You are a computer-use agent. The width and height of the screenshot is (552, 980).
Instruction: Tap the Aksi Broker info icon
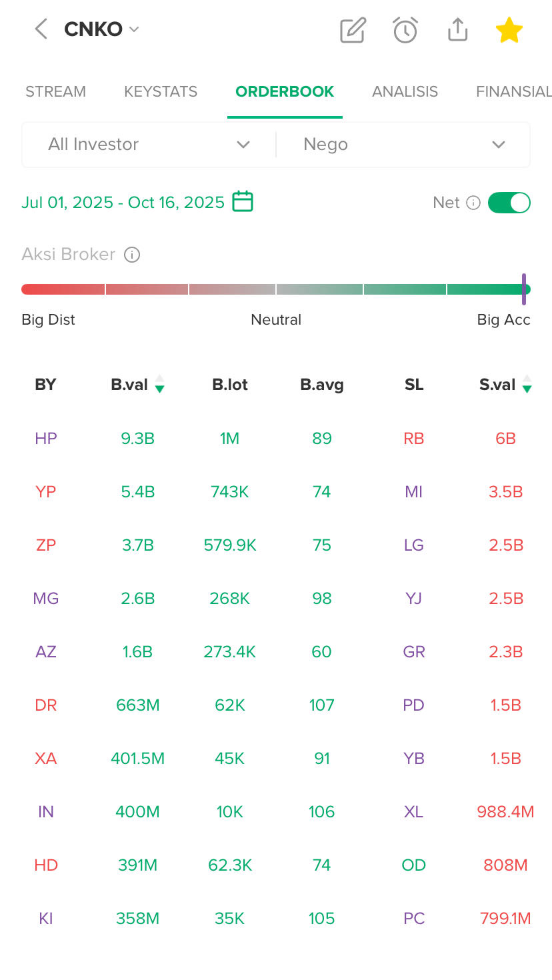132,255
